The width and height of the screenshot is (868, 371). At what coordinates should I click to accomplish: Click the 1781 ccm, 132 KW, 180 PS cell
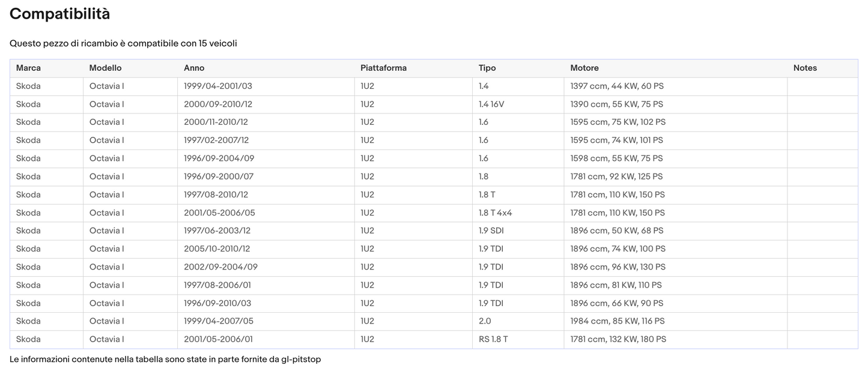(x=618, y=339)
